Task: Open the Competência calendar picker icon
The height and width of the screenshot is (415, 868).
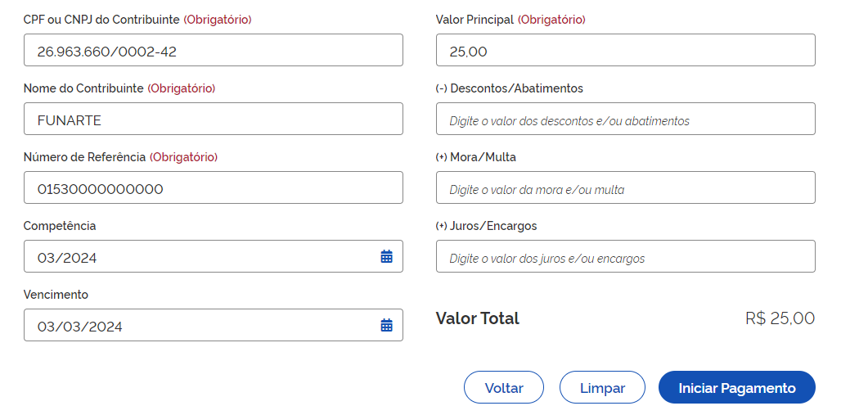Action: pyautogui.click(x=387, y=256)
